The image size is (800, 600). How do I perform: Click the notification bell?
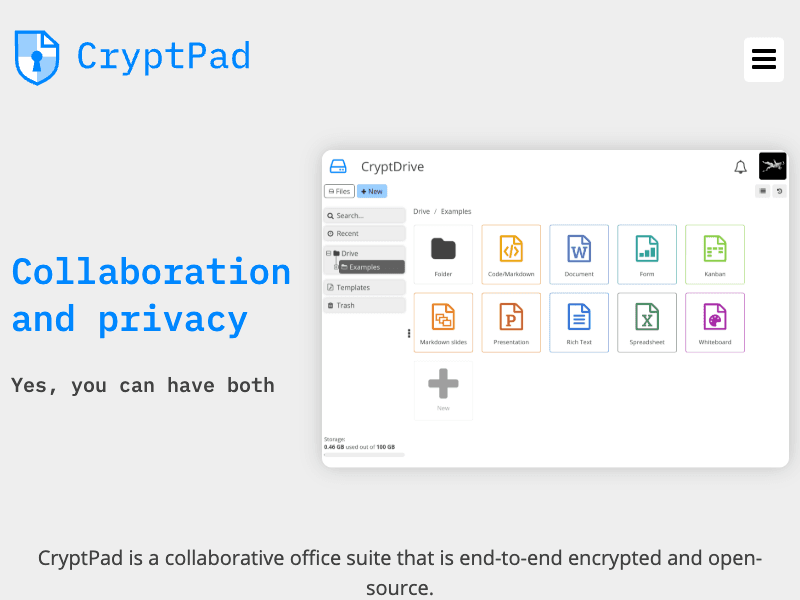741,167
